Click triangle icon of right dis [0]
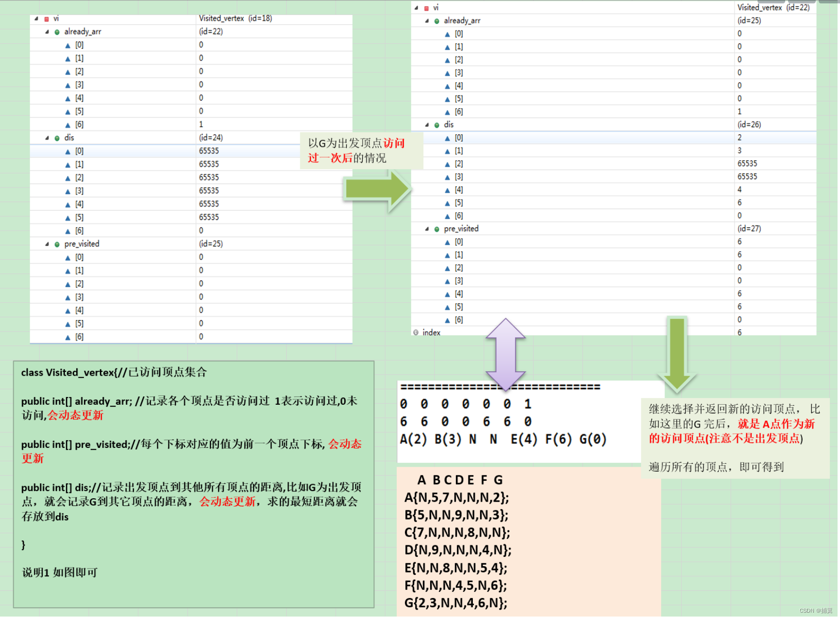The image size is (840, 618). (448, 139)
